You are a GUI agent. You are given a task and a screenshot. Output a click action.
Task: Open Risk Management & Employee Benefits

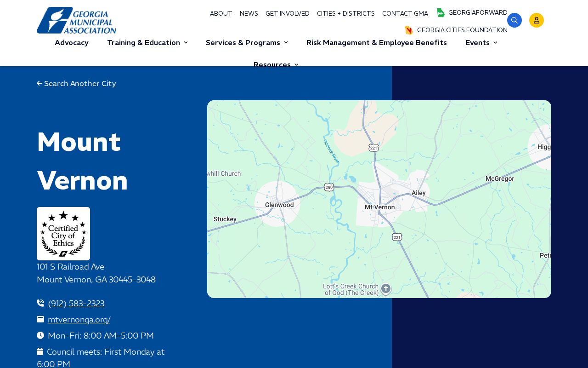tap(377, 43)
